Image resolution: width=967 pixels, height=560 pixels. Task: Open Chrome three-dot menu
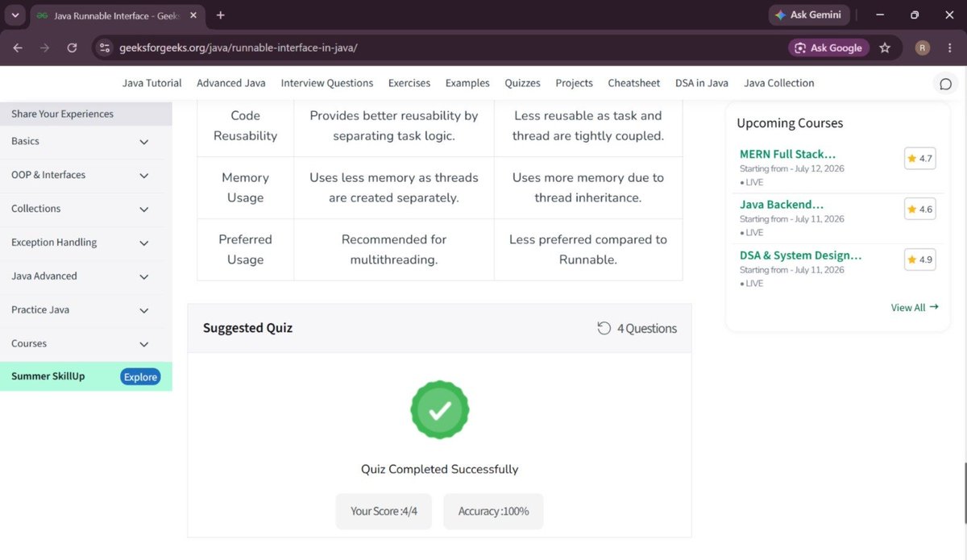[950, 48]
